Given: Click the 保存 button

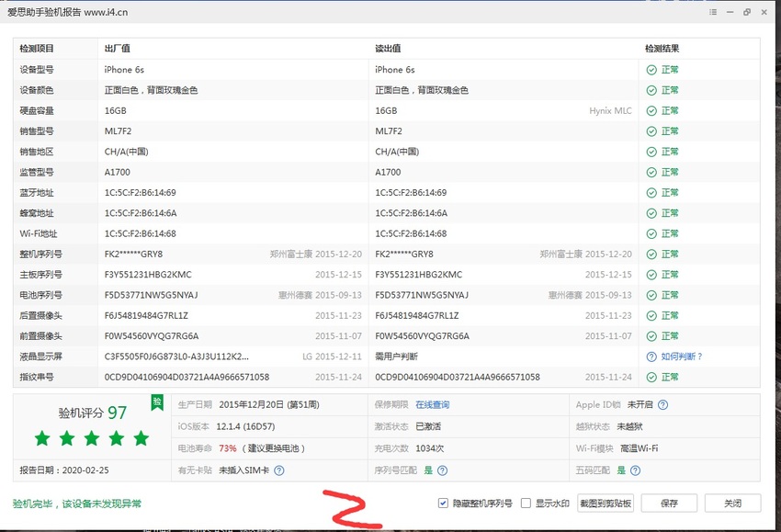Looking at the screenshot, I should pos(669,504).
